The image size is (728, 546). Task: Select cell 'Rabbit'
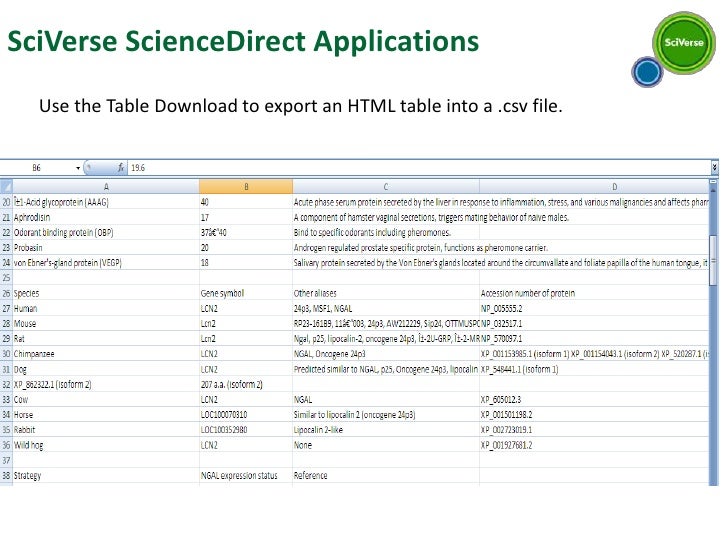point(106,430)
